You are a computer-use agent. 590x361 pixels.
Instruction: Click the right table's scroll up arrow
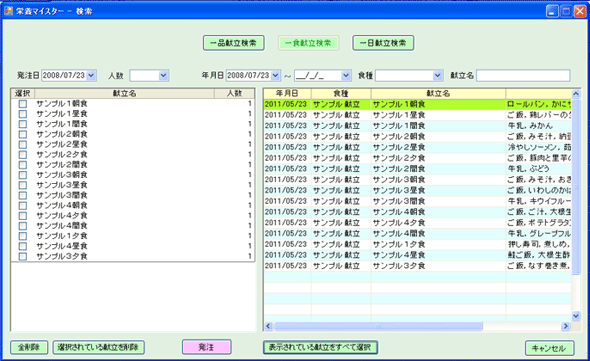pyautogui.click(x=576, y=94)
